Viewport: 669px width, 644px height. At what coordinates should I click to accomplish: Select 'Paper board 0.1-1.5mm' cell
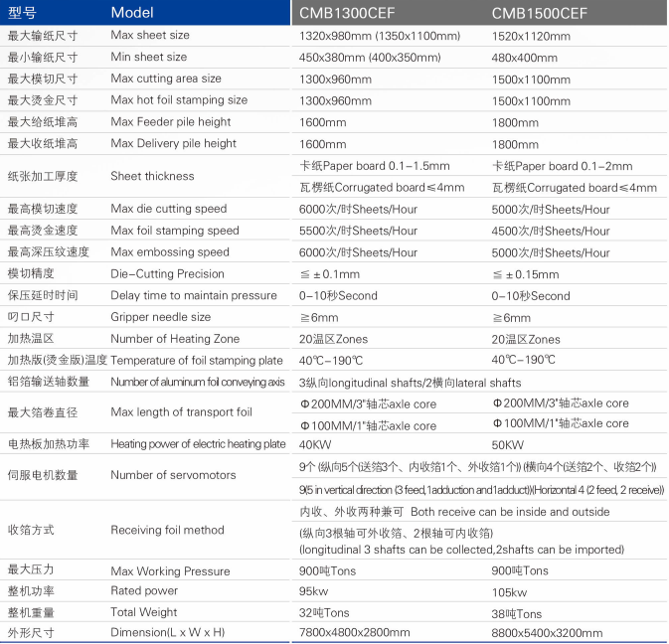click(x=374, y=166)
